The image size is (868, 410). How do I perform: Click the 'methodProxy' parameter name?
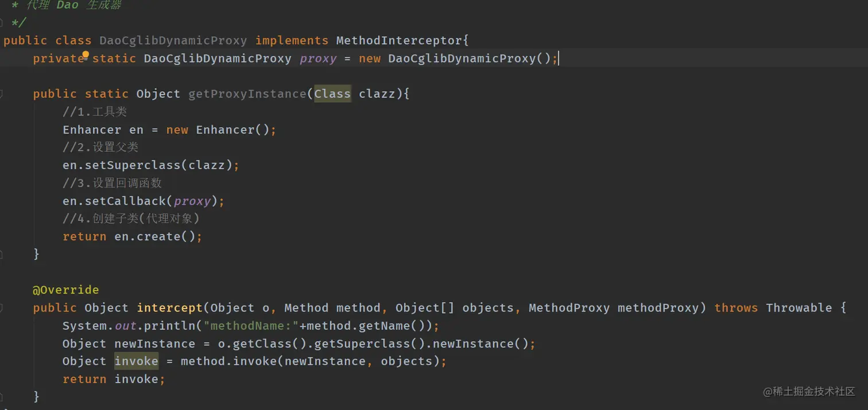point(658,308)
